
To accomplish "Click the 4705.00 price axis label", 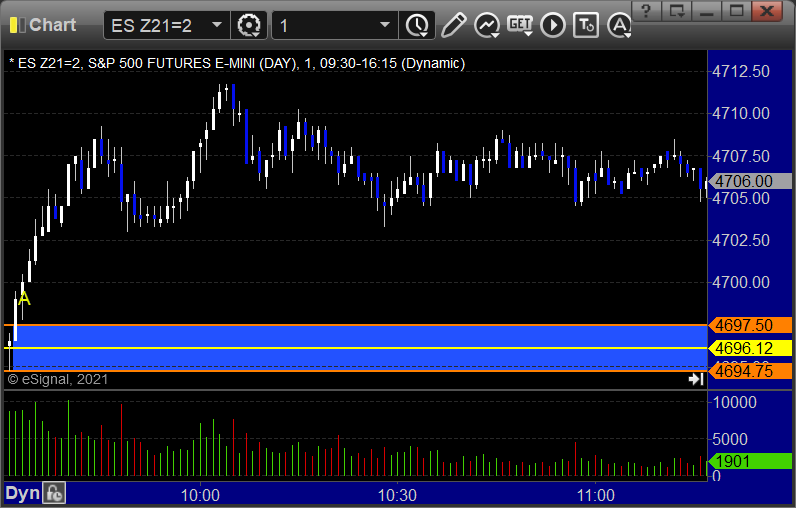I will pos(741,198).
